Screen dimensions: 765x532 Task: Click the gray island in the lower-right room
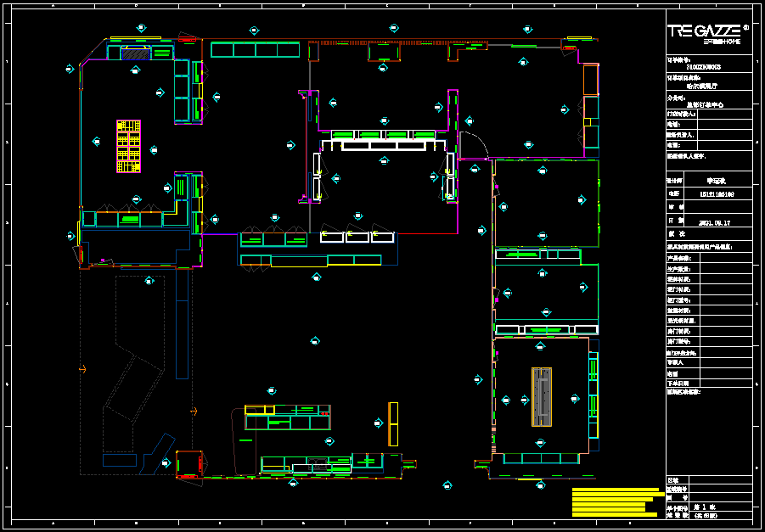[541, 395]
